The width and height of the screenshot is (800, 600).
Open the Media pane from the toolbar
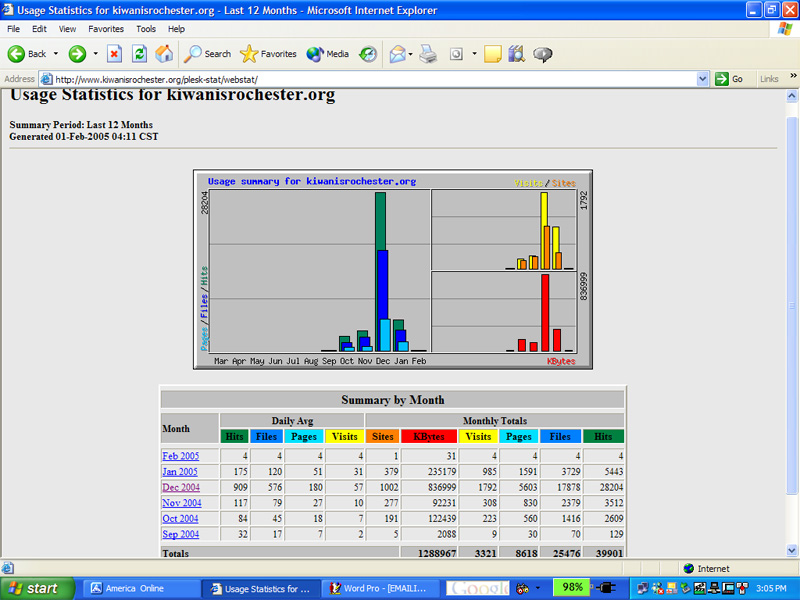[328, 54]
